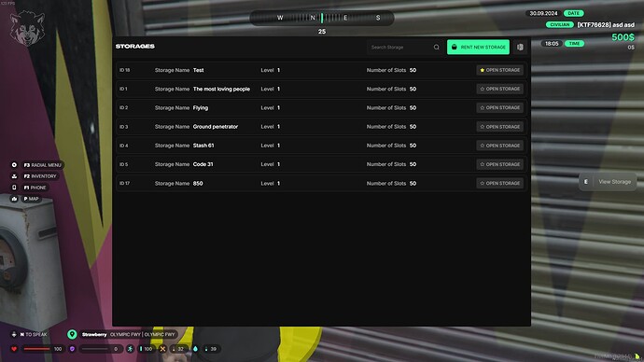Click the inventory icon in the hotkey list
Viewport: 644px width, 362px height.
14,176
